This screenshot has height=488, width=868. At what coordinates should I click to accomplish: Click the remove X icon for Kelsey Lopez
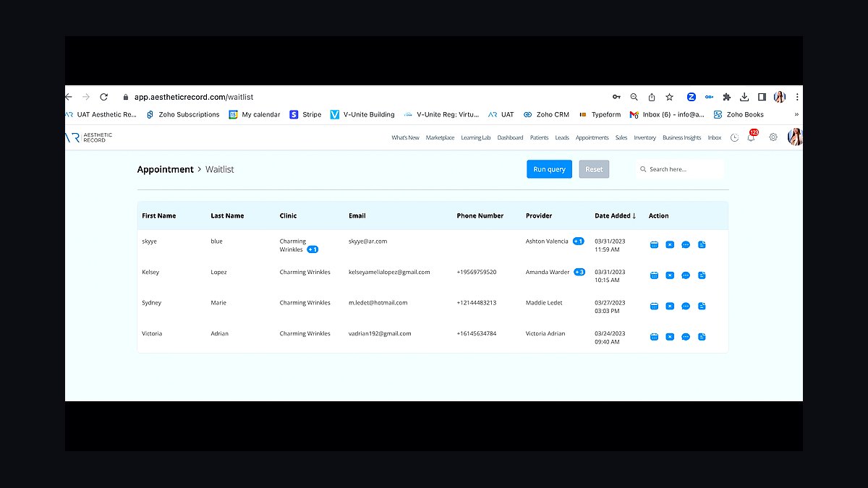tap(670, 275)
